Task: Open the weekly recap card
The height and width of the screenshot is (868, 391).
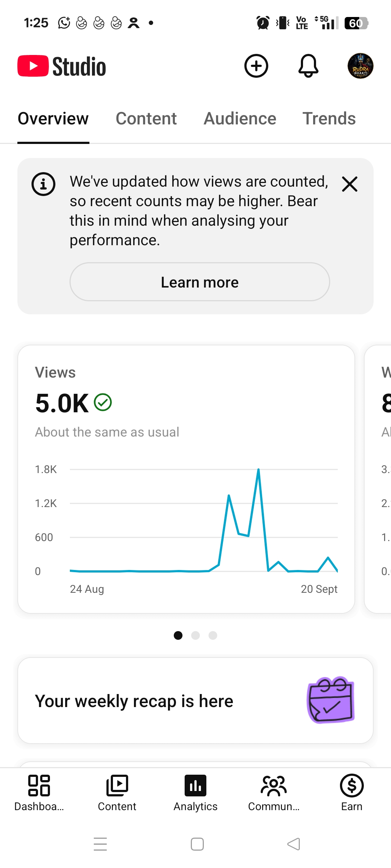Action: (195, 701)
